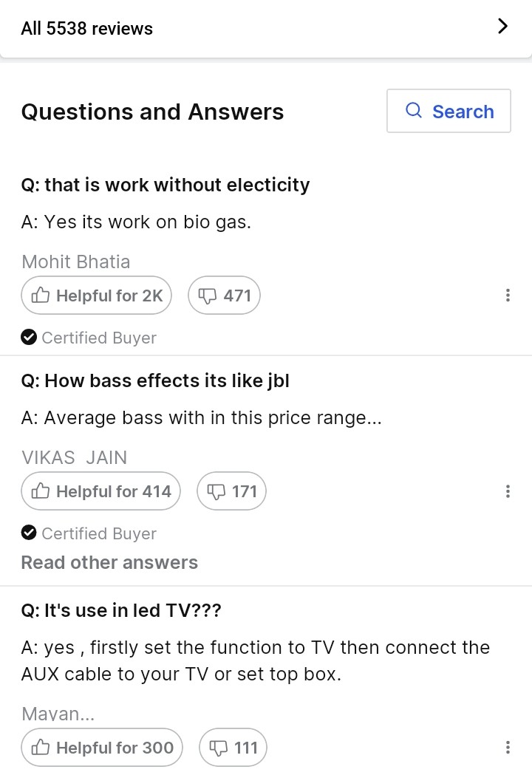Like the LED TV answer with 300 votes
The image size is (532, 775).
coord(101,748)
